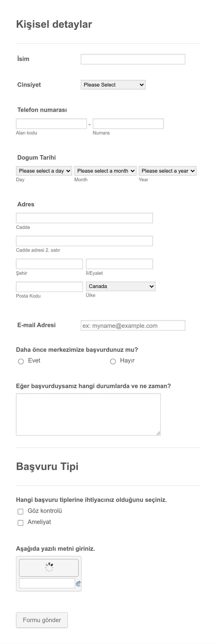This screenshot has width=216, height=644.
Task: Click the Alan kodu phone field
Action: [51, 124]
